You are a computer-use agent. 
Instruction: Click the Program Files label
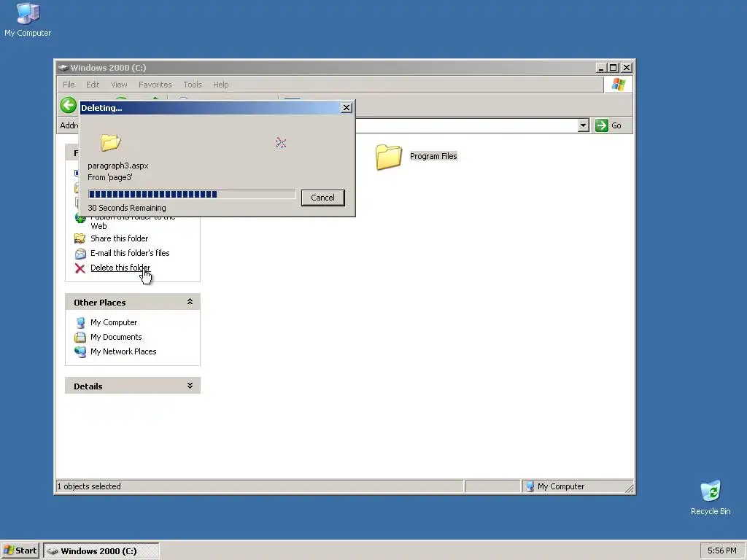point(433,156)
